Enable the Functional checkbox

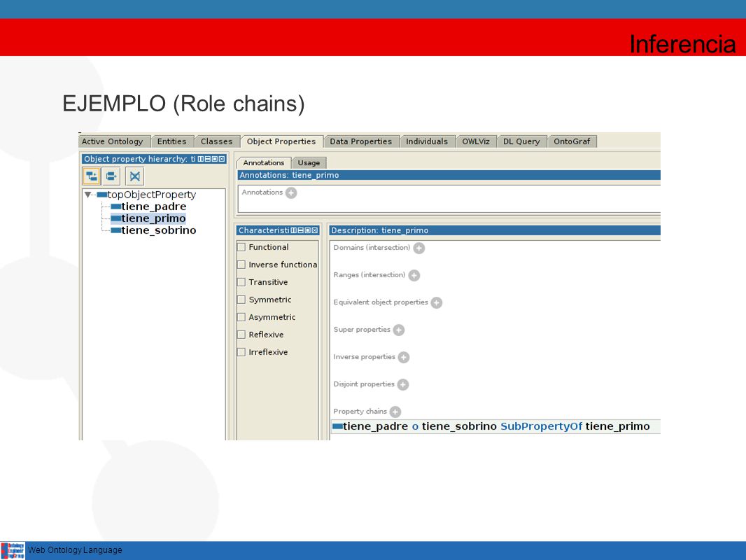pyautogui.click(x=241, y=247)
